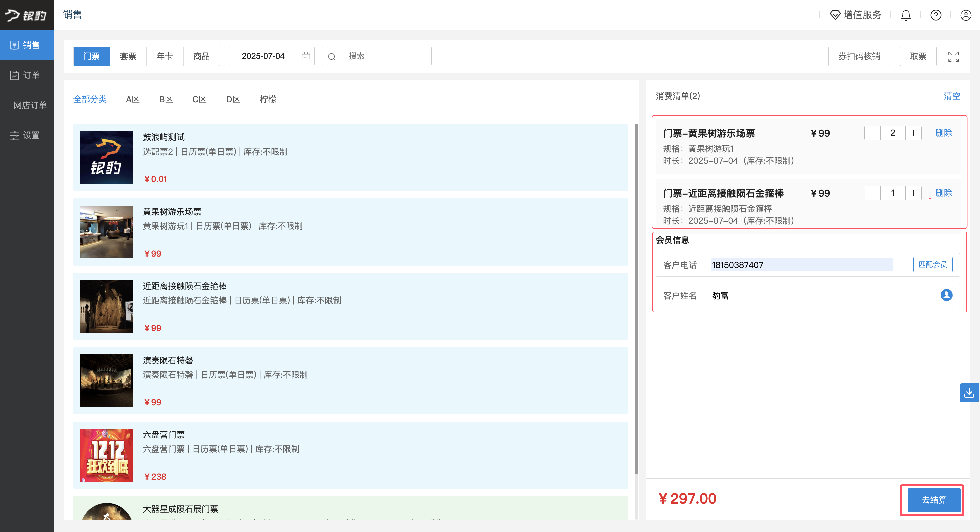Select the 全部分类 category tab
The height and width of the screenshot is (532, 980).
click(90, 99)
